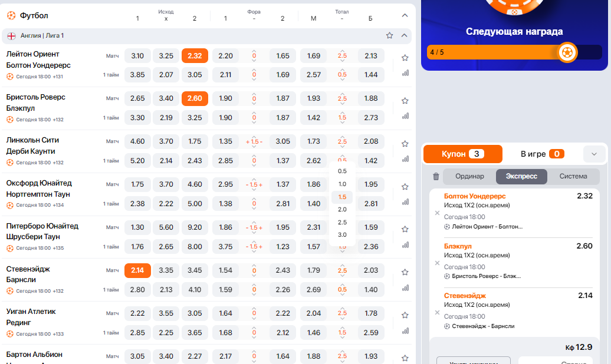Click the reward progress bar 4 / 5
Screen dimensions: 611x364
tap(514, 52)
